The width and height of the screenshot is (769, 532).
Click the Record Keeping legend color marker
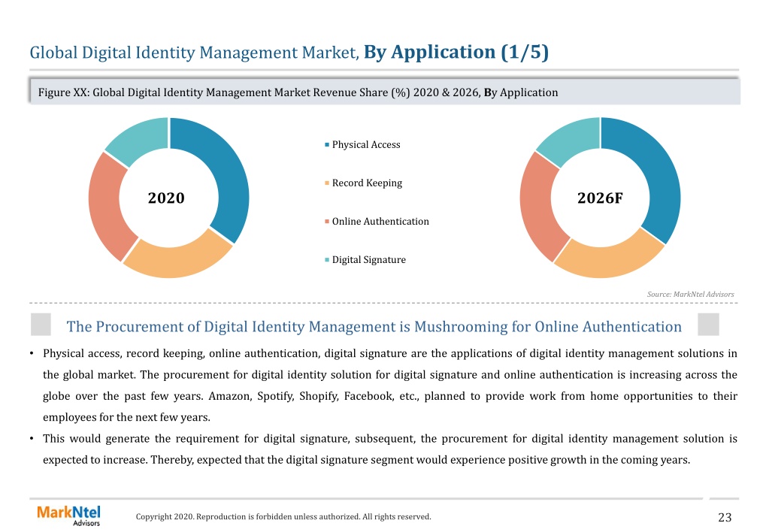pos(327,183)
